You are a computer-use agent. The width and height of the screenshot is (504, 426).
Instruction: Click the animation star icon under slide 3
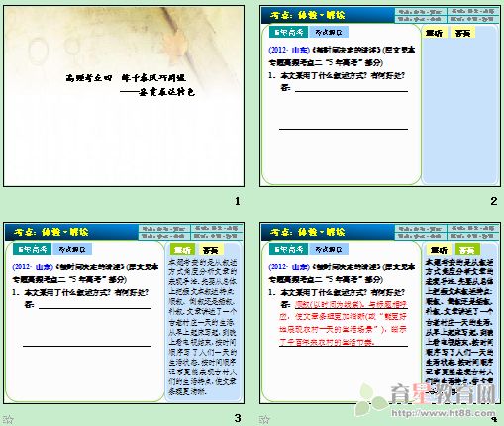click(x=8, y=419)
